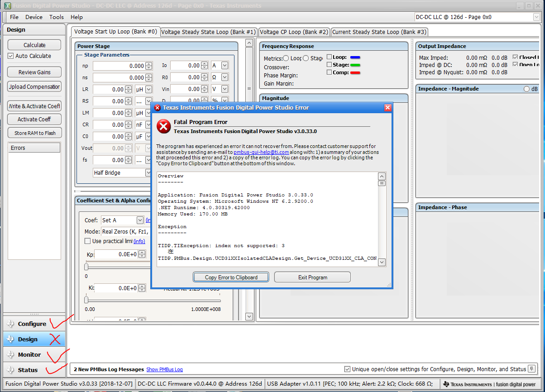Click the info link next to Use practical limits
This screenshot has height=392, width=545.
pos(139,241)
